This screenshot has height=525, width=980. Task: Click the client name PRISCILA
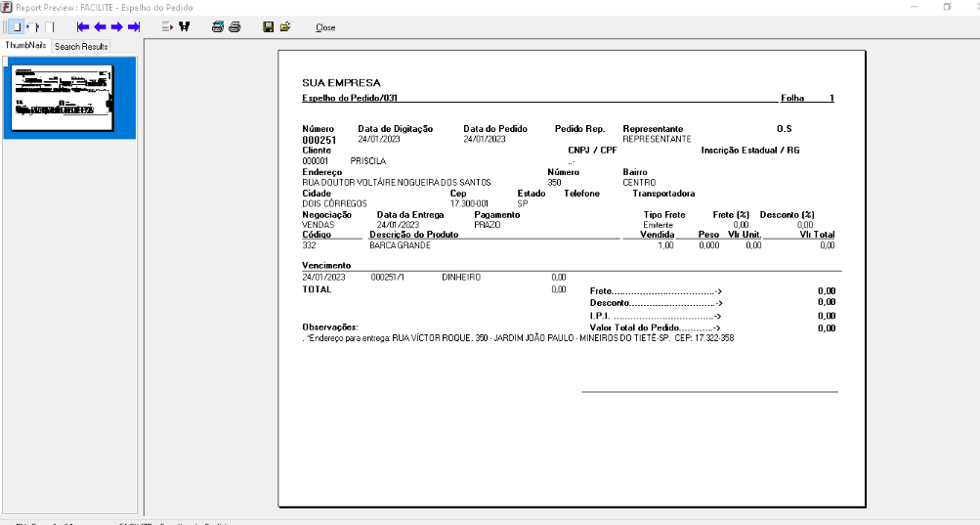(x=368, y=160)
